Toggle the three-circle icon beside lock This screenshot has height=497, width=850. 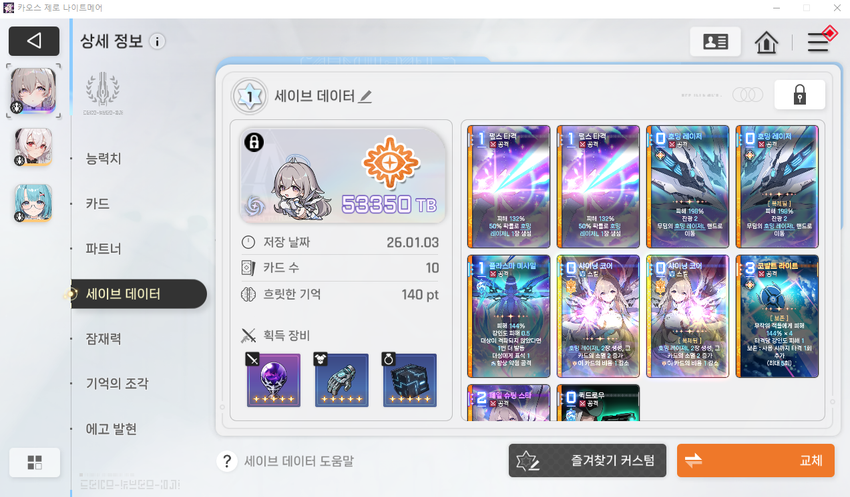click(x=748, y=95)
